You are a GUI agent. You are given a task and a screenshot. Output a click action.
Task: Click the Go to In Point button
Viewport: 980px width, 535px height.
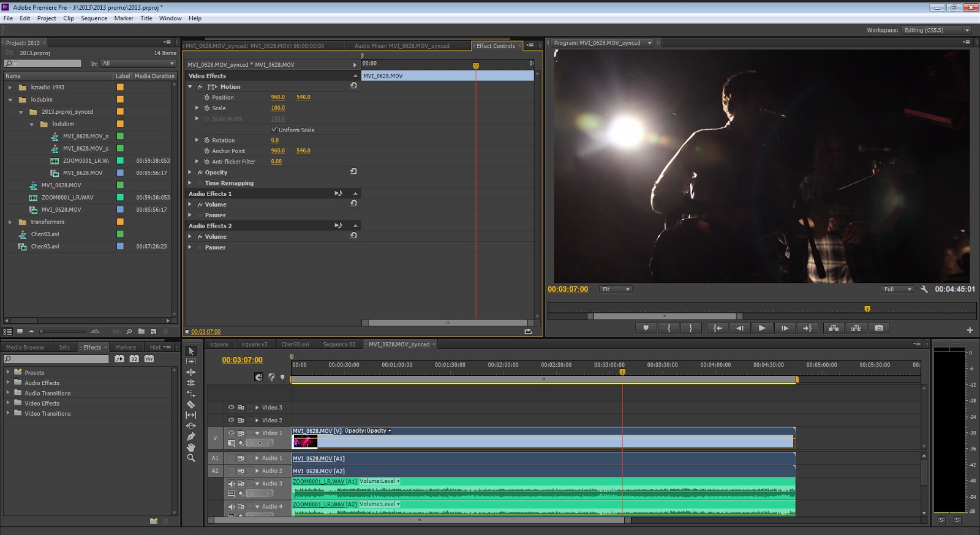tap(717, 328)
